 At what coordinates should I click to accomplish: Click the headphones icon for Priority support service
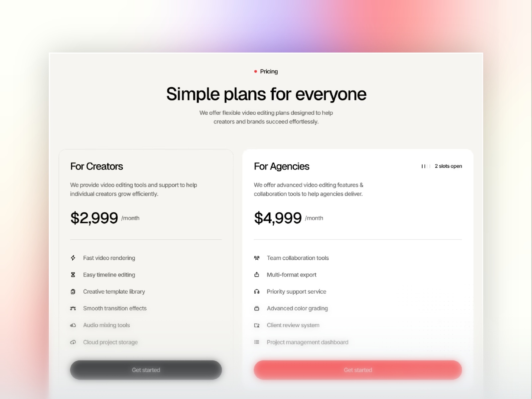[x=257, y=292]
